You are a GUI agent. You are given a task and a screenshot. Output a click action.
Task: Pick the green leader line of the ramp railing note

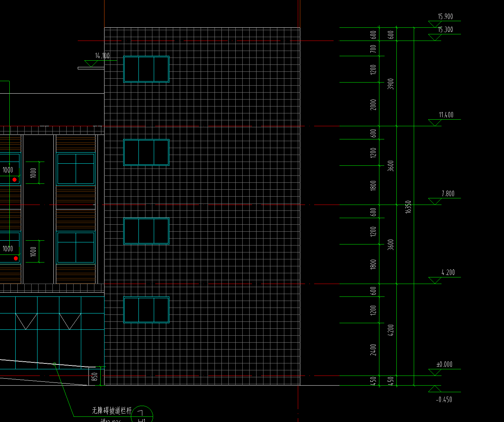[x=64, y=390]
